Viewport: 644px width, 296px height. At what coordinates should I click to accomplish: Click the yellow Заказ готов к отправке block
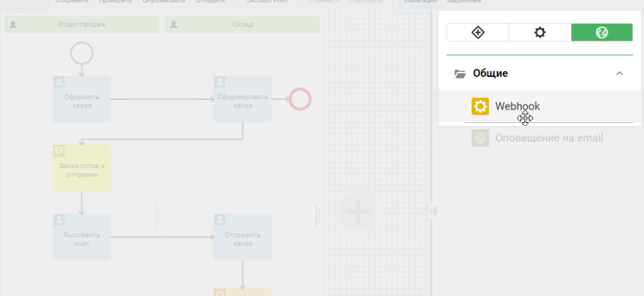81,169
